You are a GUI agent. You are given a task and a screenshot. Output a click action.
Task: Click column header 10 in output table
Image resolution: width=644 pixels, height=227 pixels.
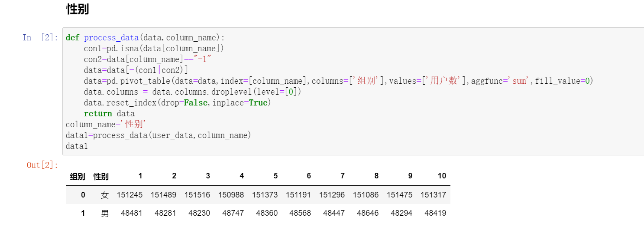tap(442, 176)
